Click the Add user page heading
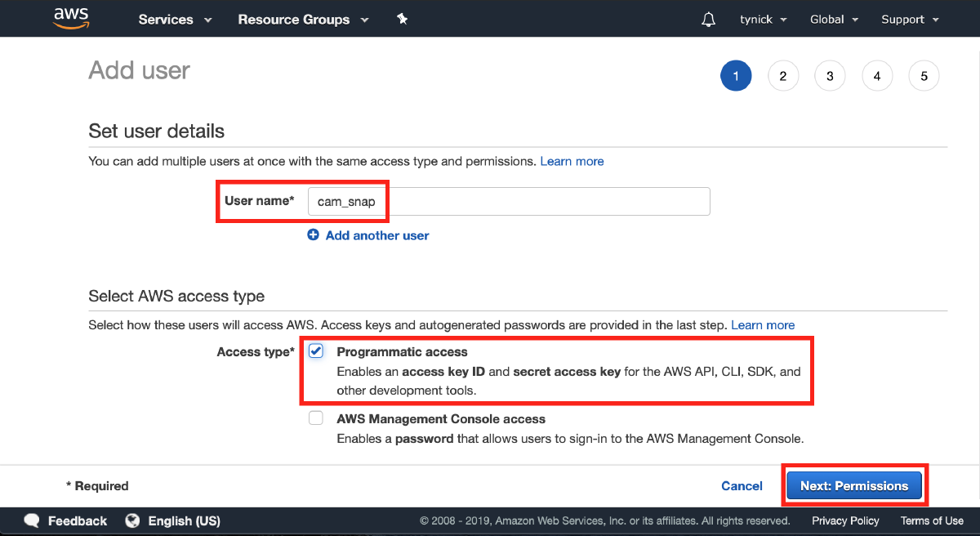 139,70
